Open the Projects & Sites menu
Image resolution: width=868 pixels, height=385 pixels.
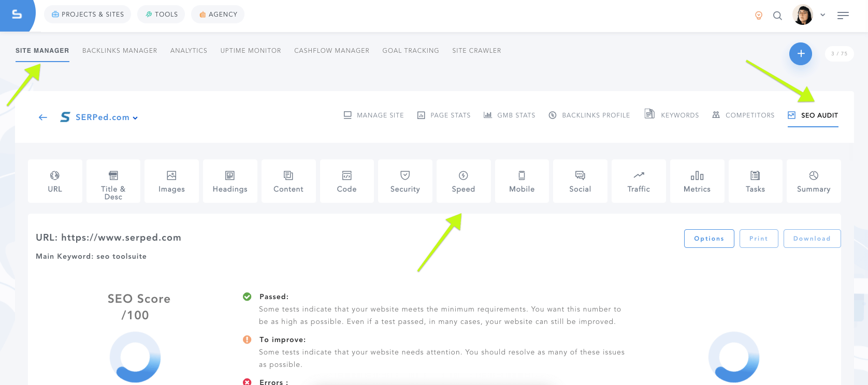pos(88,14)
